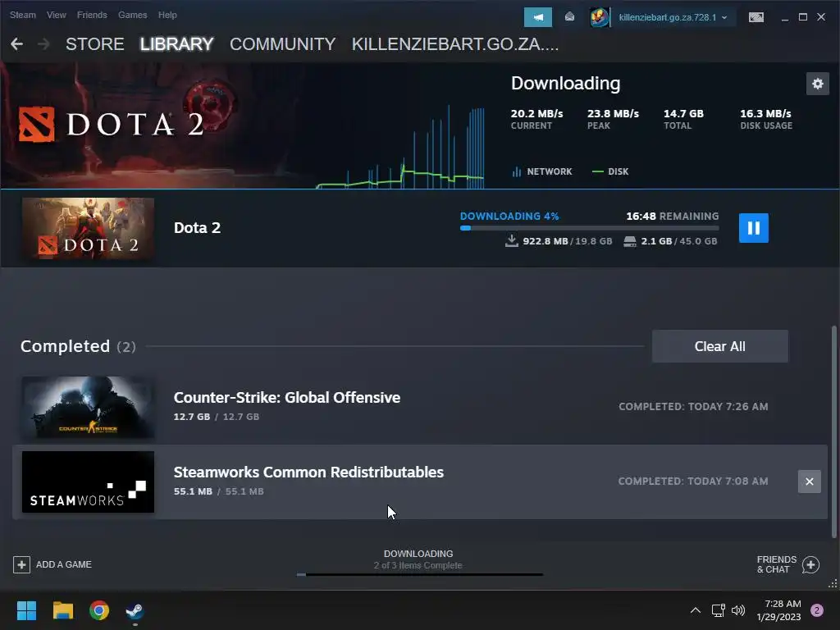Click the 16:48 REMAINING text

pos(673,216)
